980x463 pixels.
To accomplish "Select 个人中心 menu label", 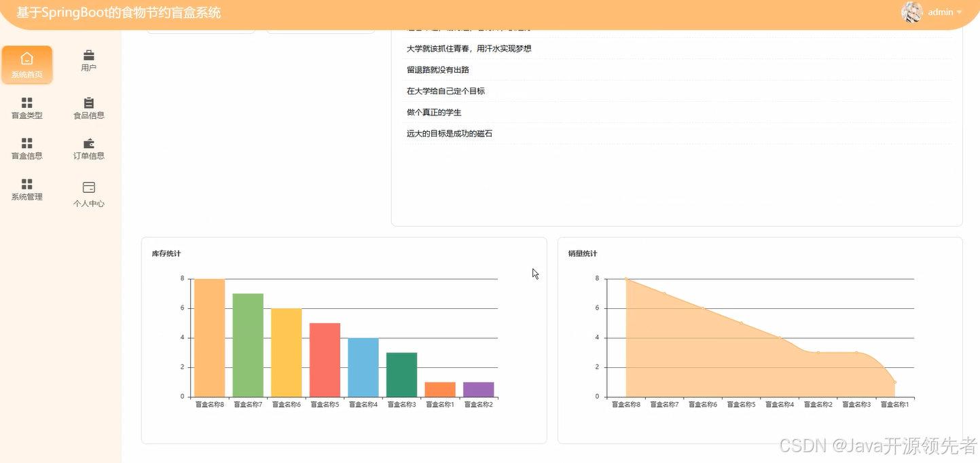I will coord(89,203).
